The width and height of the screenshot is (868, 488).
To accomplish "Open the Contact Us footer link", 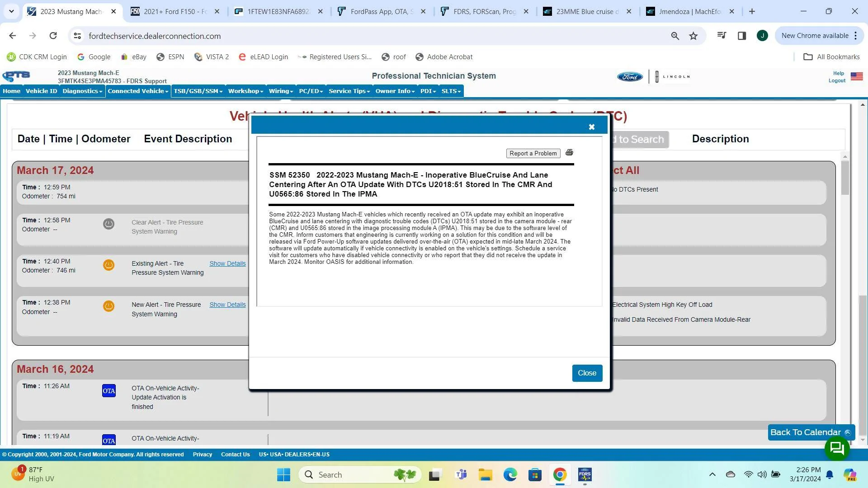I will (235, 455).
